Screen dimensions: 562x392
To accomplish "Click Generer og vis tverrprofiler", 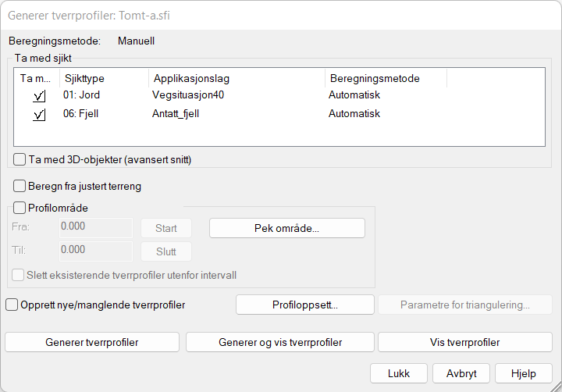I will (279, 342).
